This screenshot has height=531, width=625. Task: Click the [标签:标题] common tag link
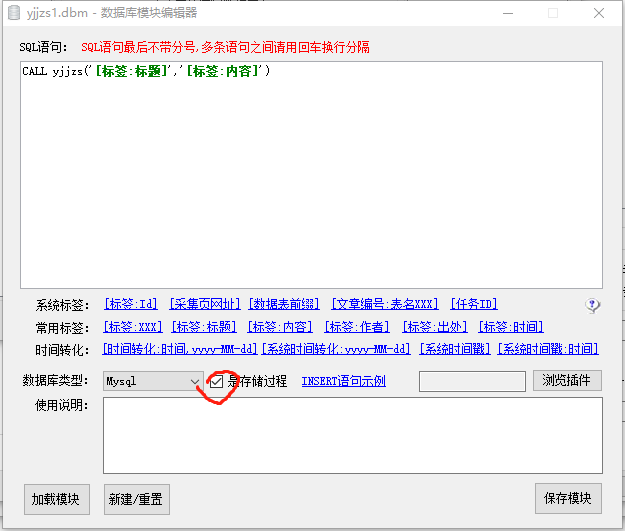(204, 327)
